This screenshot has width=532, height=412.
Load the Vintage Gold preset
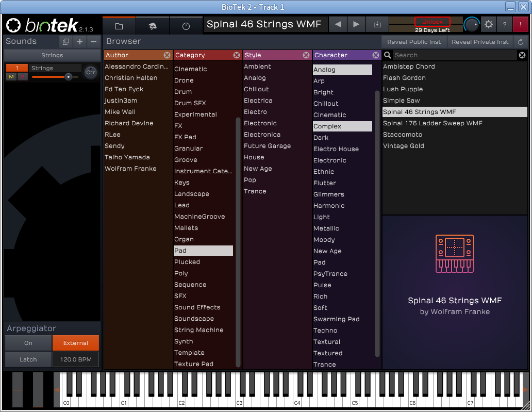click(x=455, y=146)
